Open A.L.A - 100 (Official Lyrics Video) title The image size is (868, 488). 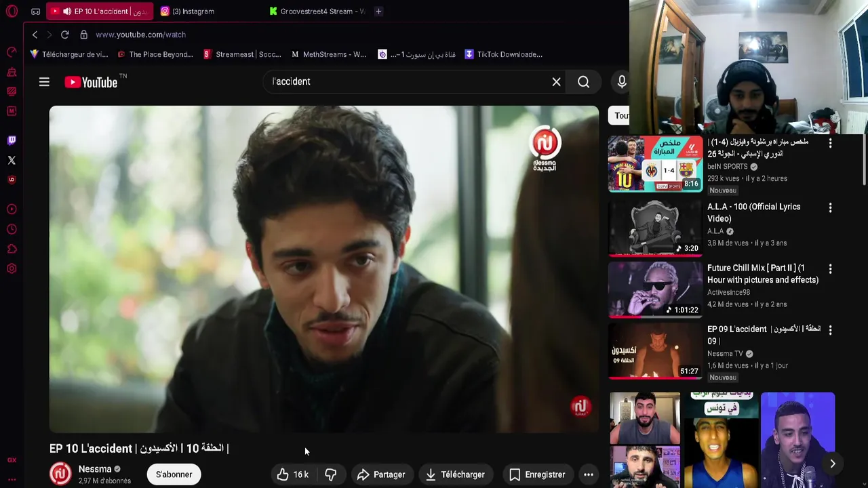tap(753, 213)
